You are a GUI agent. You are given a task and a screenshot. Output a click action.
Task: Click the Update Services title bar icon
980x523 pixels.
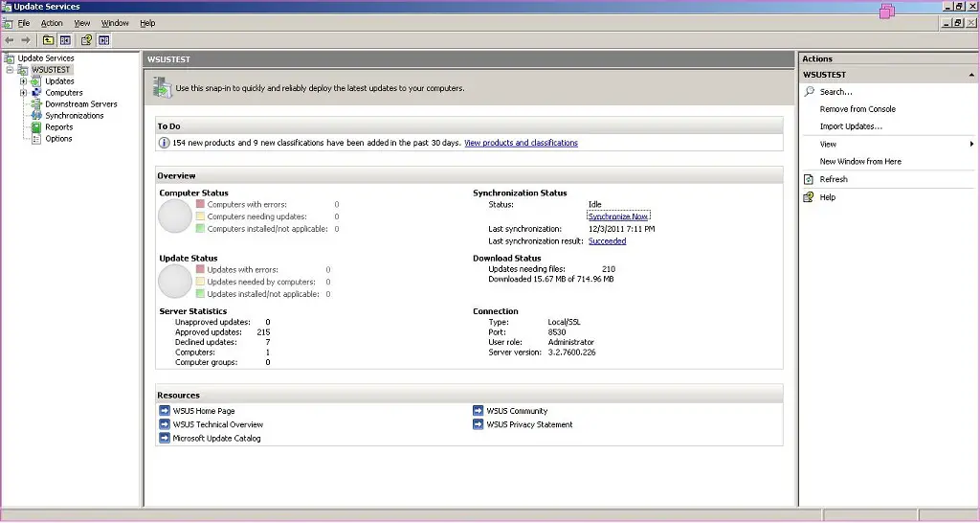(x=7, y=7)
